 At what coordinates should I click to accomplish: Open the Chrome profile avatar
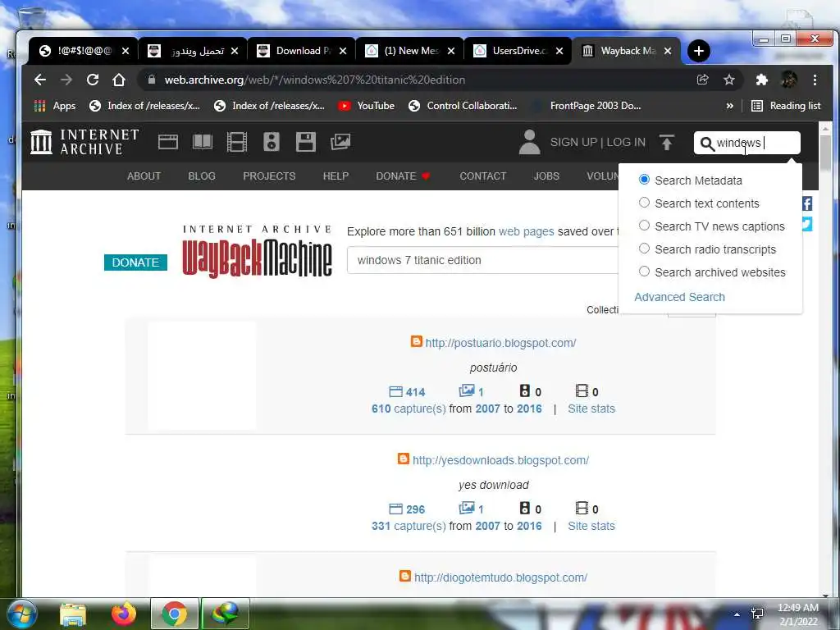[x=788, y=80]
